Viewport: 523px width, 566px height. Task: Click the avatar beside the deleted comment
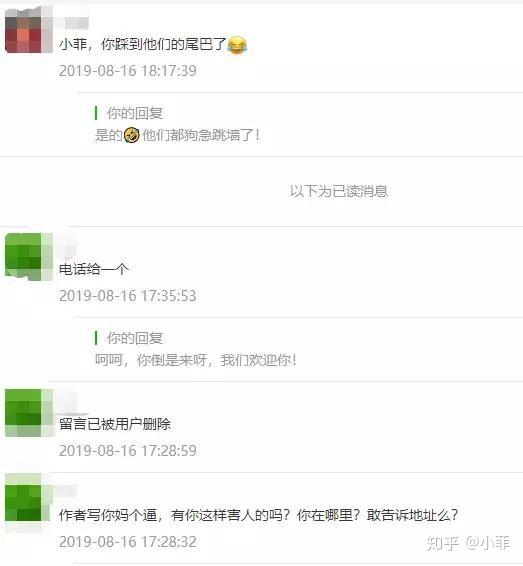(x=29, y=413)
